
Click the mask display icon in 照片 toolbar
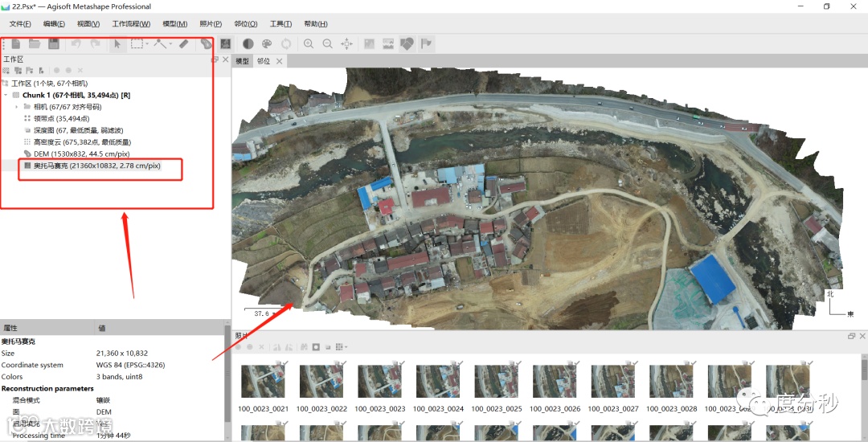[316, 347]
